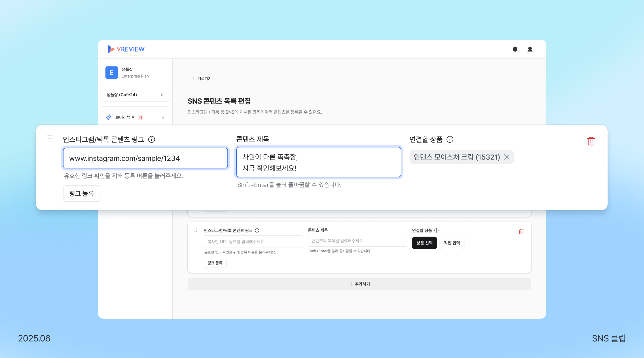Open the user profile icon
This screenshot has width=644, height=358.
pyautogui.click(x=530, y=49)
